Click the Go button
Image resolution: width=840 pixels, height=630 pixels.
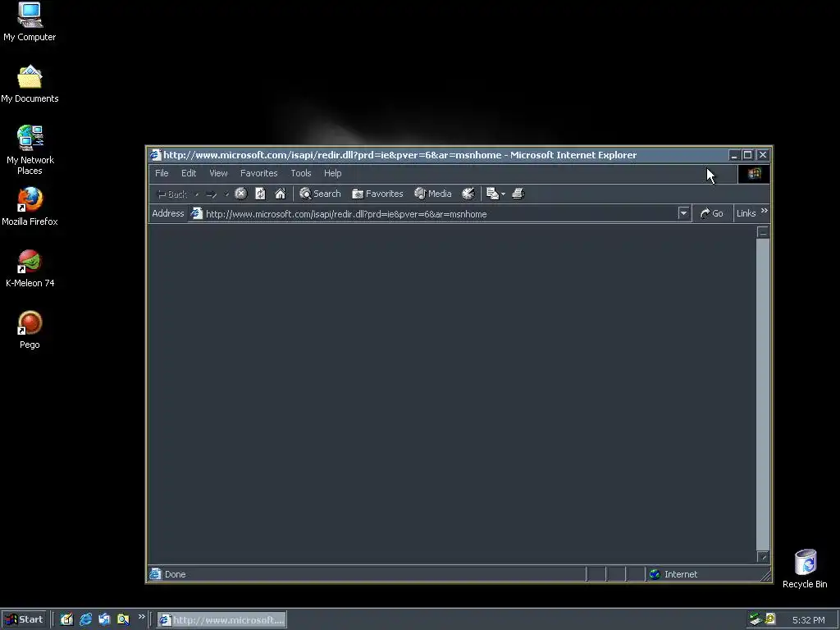pos(712,213)
